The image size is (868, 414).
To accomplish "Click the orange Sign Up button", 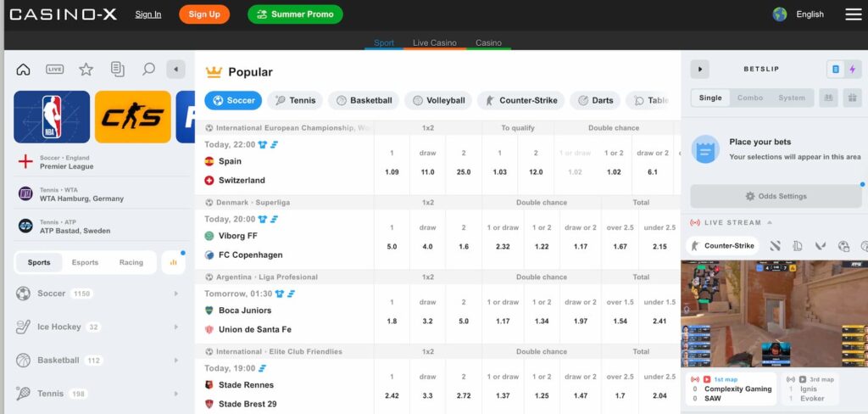I will 204,14.
